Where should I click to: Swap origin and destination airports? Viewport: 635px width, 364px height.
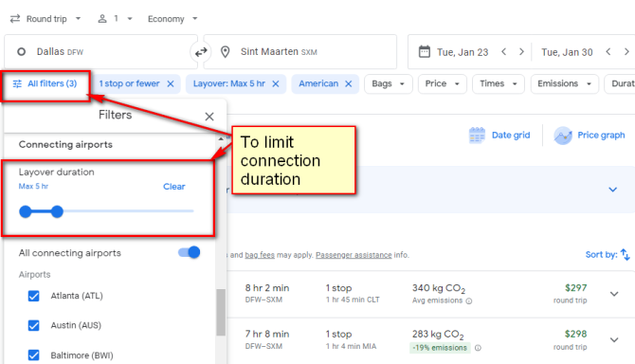pyautogui.click(x=201, y=52)
